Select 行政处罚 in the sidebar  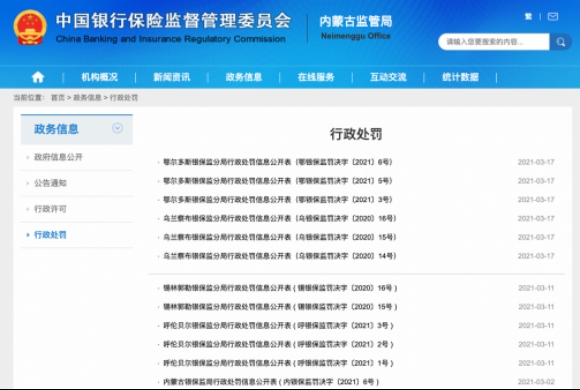point(50,235)
